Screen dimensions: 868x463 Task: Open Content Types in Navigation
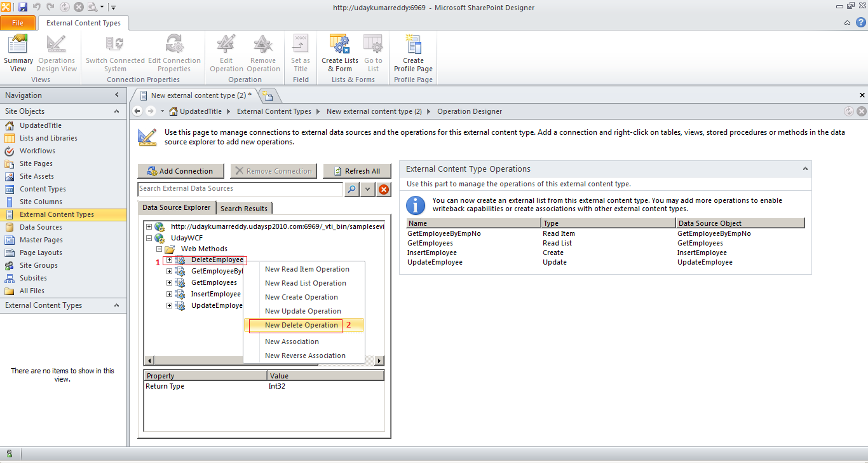tap(43, 189)
